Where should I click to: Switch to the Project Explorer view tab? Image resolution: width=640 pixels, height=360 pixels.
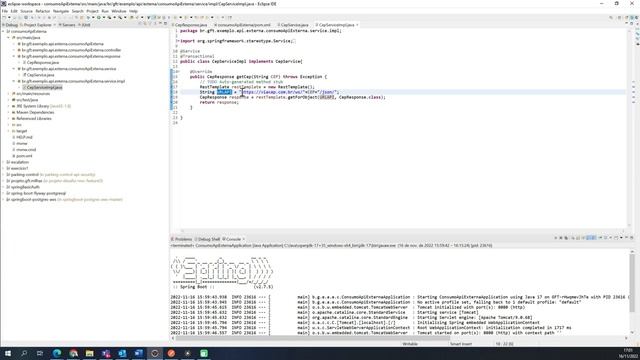[38, 25]
